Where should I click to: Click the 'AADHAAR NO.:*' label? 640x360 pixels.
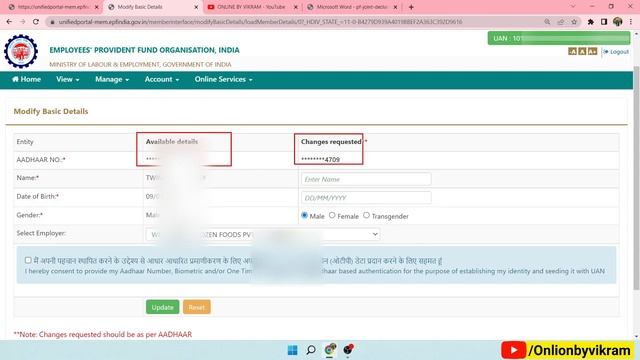coord(41,160)
